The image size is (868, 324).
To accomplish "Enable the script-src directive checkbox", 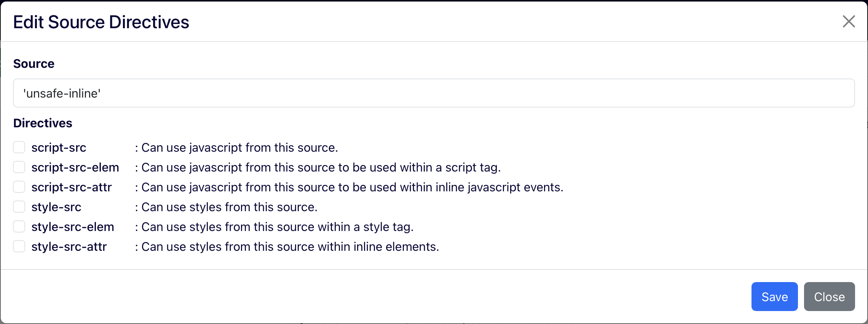I will click(19, 147).
